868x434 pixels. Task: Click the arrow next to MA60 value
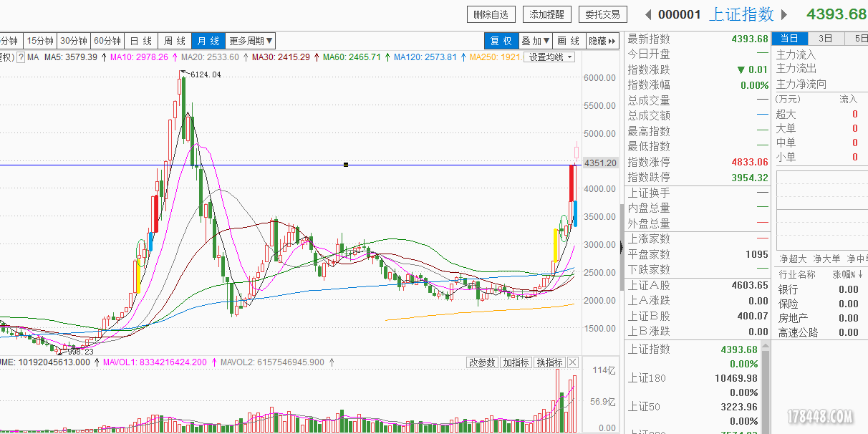pos(387,57)
